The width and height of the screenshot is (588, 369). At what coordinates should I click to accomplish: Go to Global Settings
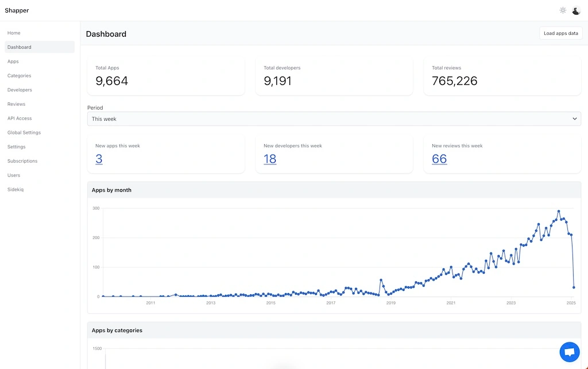(24, 133)
